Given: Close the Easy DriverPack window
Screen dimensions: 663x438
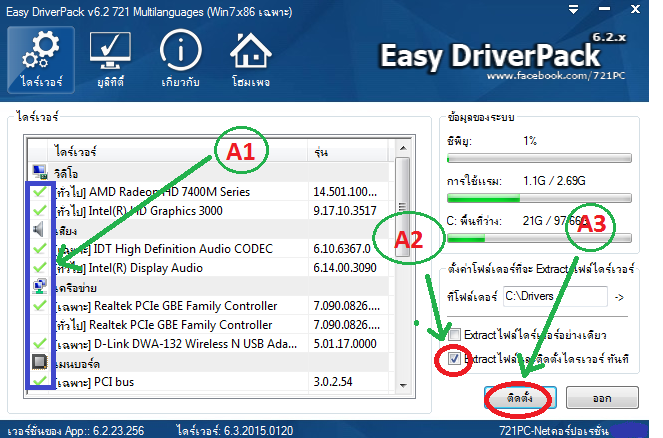Looking at the screenshot, I should [x=635, y=9].
